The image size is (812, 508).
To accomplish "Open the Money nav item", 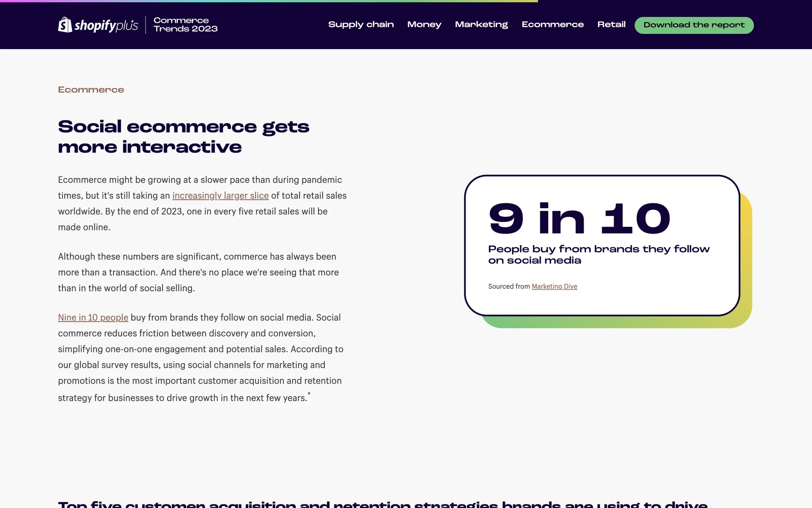I will [424, 25].
